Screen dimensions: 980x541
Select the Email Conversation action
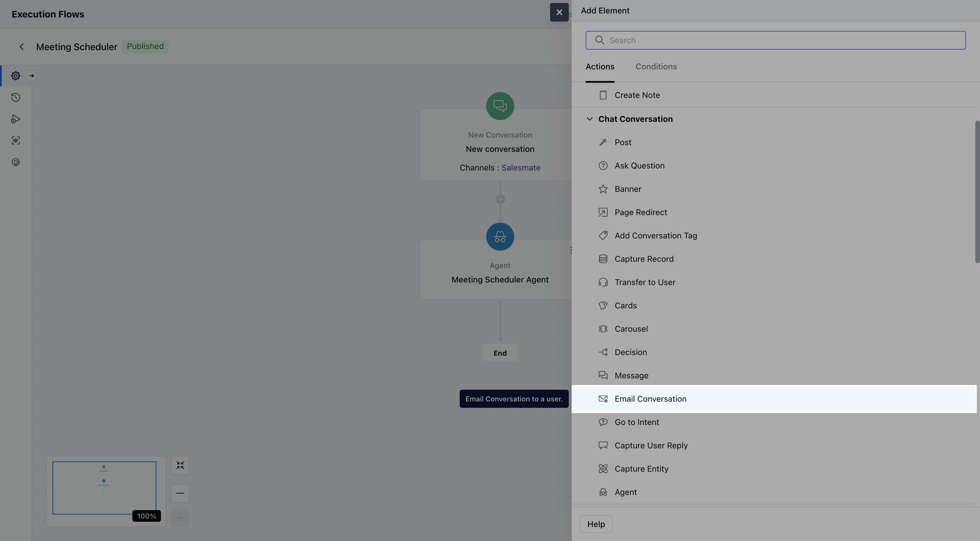(650, 399)
